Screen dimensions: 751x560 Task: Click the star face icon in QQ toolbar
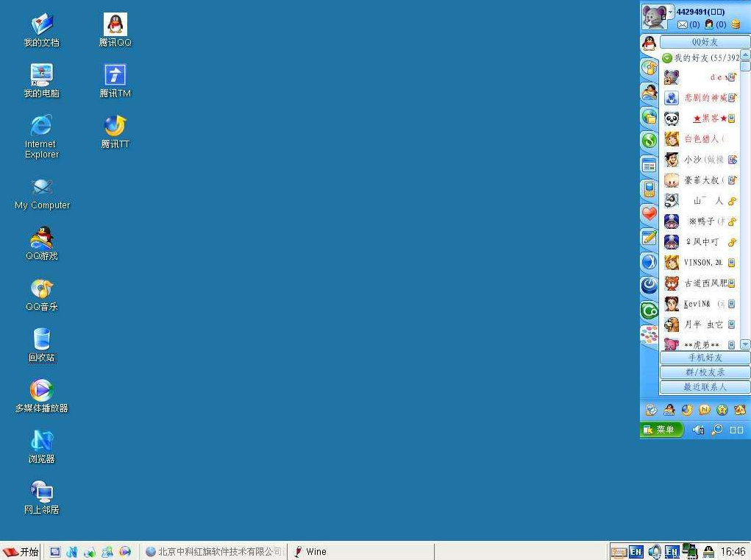click(722, 410)
